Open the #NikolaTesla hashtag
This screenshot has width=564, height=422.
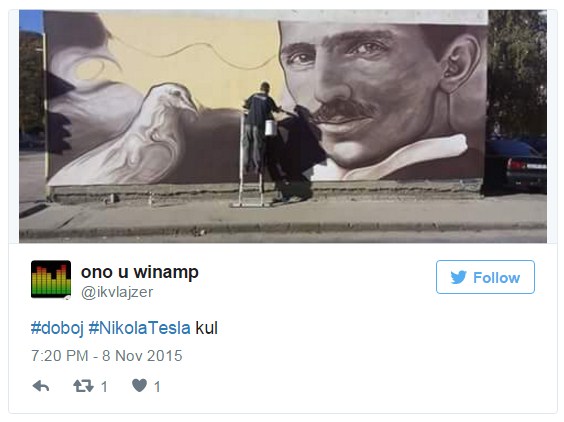[140, 328]
